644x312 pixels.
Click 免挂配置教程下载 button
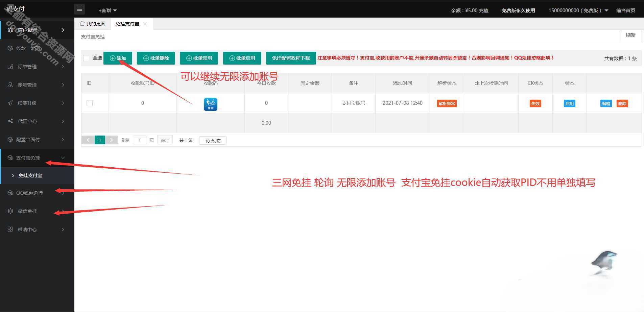[291, 58]
